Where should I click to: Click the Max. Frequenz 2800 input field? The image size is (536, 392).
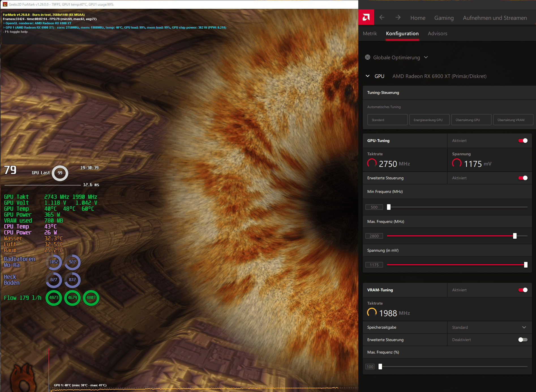coord(374,236)
